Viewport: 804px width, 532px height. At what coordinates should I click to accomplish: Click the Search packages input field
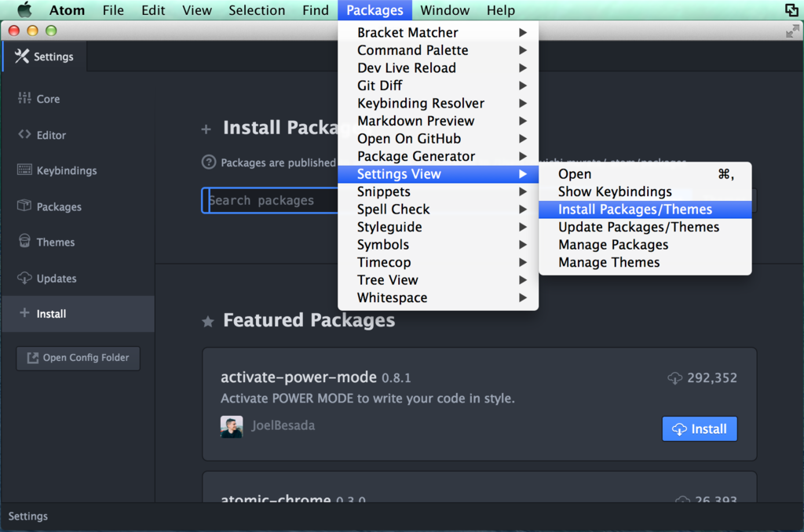(270, 200)
